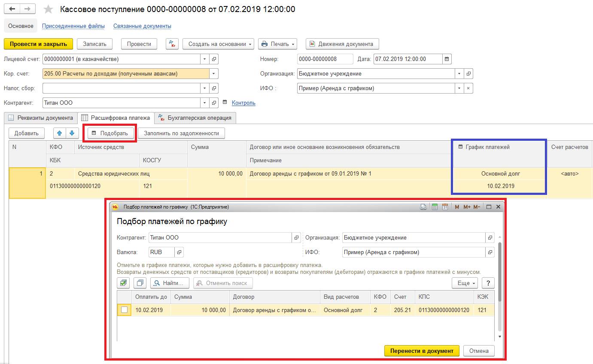Expand the Лицевой счет dropdown list
This screenshot has width=593, height=364.
205,59
